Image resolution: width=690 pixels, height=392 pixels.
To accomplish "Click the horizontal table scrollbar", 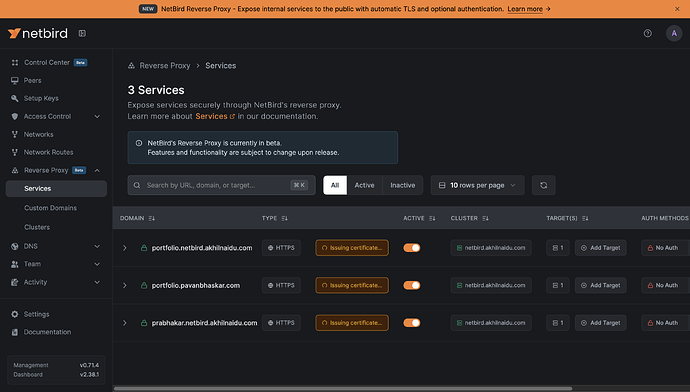I will coord(343,388).
